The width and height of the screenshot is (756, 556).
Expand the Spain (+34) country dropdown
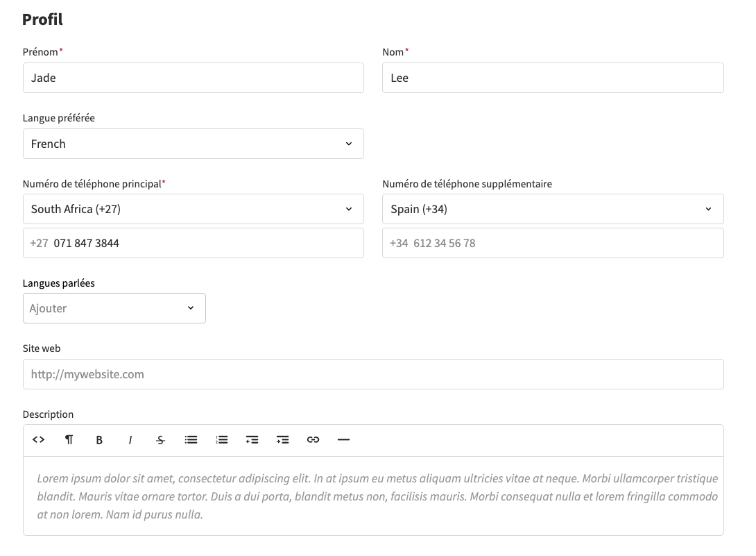pos(553,208)
